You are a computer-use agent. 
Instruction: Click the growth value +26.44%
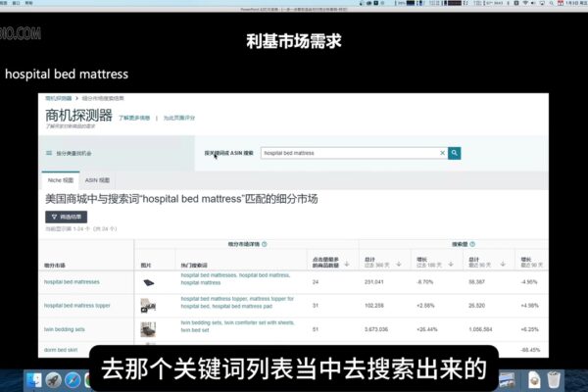pos(426,329)
